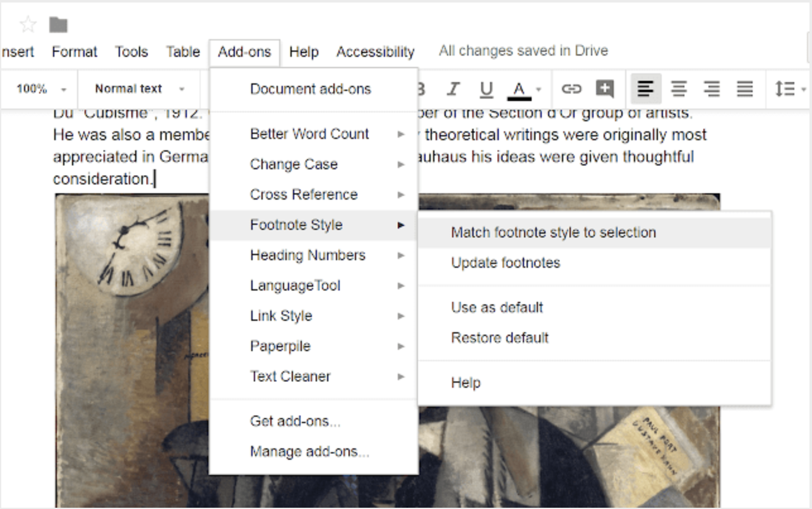Choose Update footnotes in submenu

(x=505, y=263)
